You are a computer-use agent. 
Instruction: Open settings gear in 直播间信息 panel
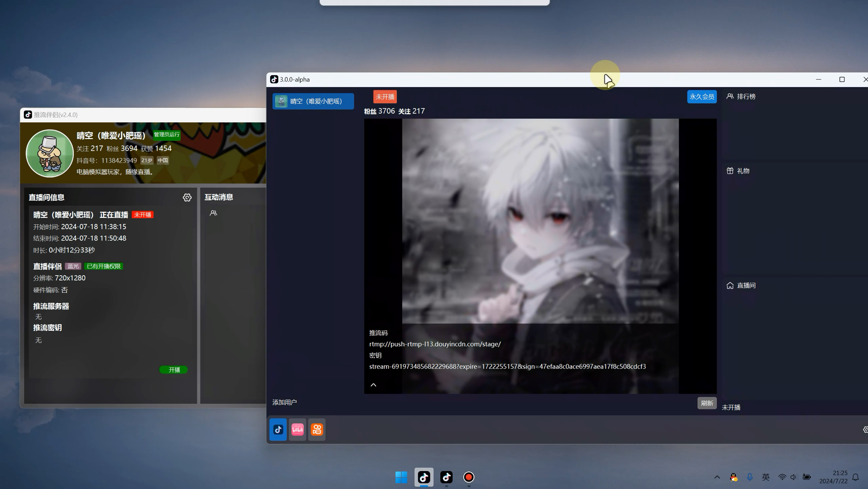pyautogui.click(x=187, y=198)
